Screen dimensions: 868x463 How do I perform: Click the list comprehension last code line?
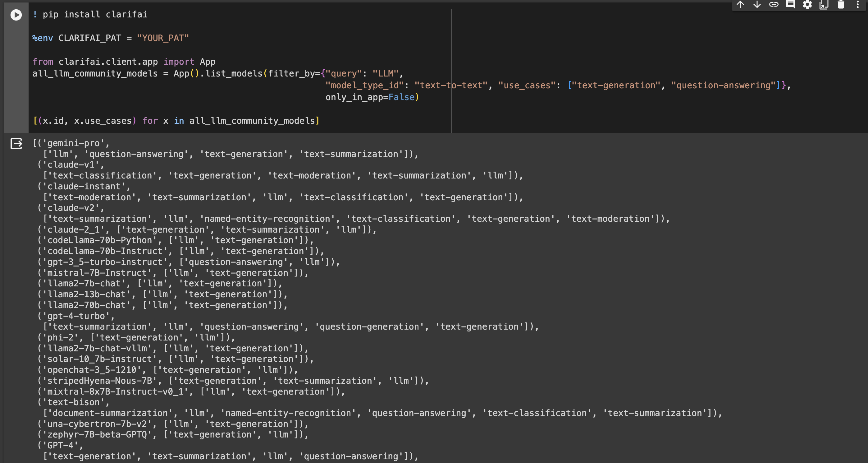[176, 121]
